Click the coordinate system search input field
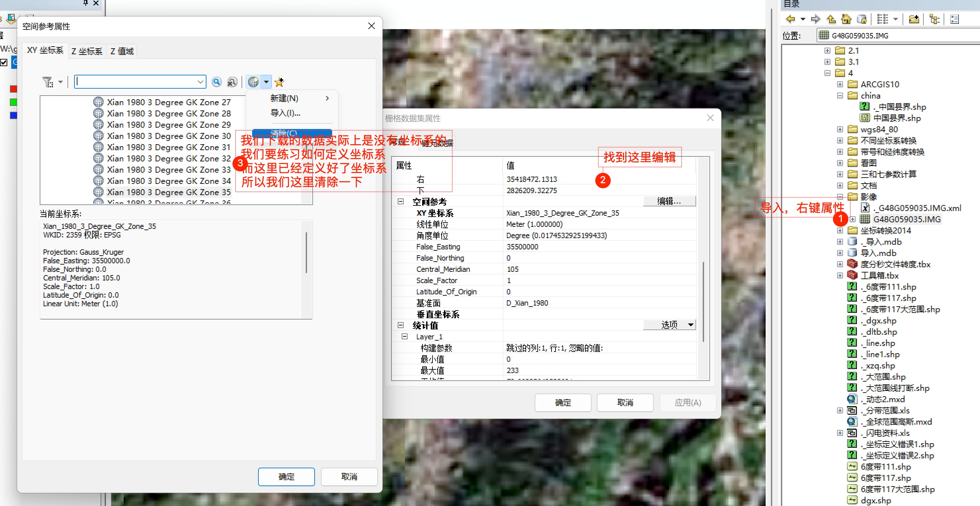This screenshot has height=506, width=980. click(136, 82)
